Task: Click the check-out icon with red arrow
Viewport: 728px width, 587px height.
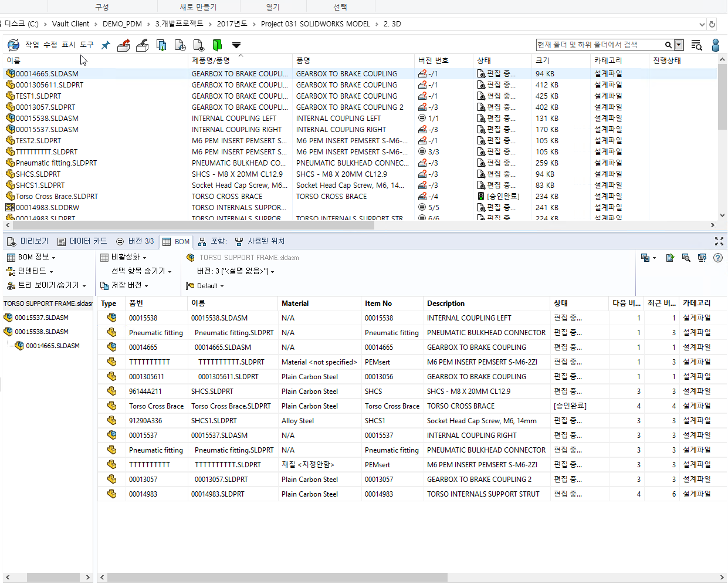Action: pos(123,45)
